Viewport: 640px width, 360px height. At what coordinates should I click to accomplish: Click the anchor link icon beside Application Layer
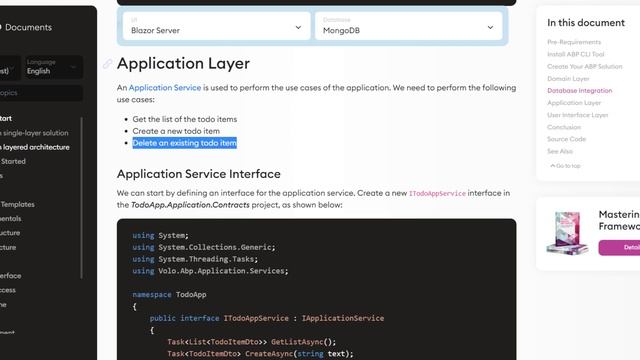[x=107, y=63]
